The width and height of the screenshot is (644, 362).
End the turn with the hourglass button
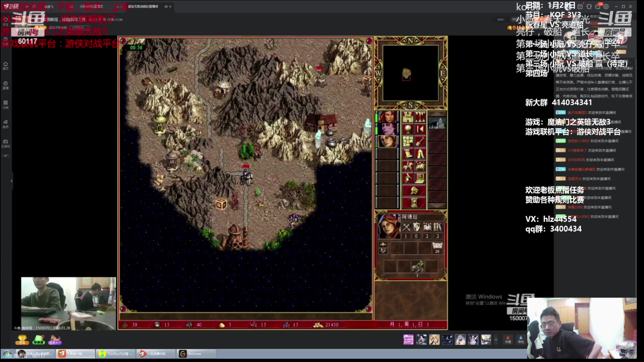(x=414, y=203)
